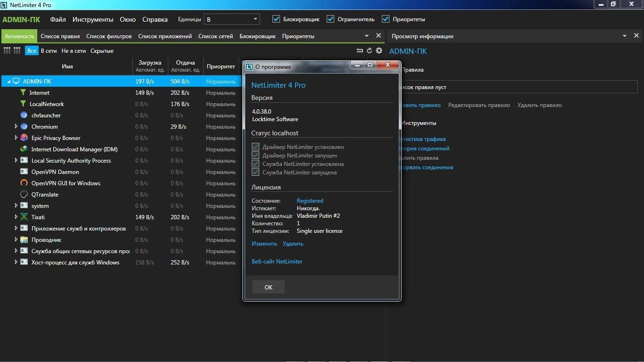Switch to the Список сетей tab

pyautogui.click(x=215, y=36)
